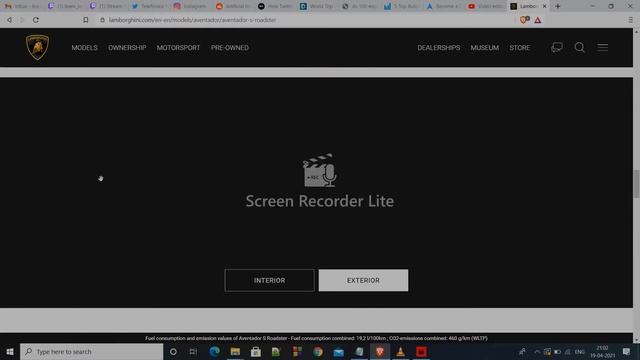Click the fuel consumption disclaimer text

coord(316,338)
